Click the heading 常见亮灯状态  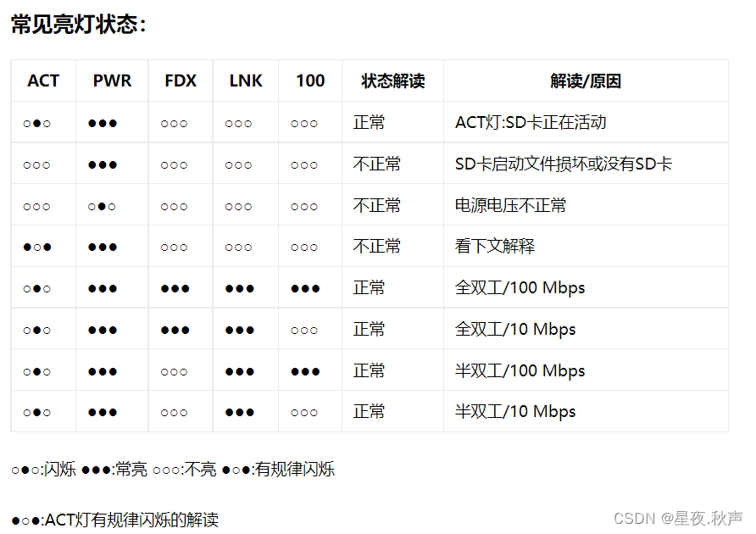click(78, 24)
